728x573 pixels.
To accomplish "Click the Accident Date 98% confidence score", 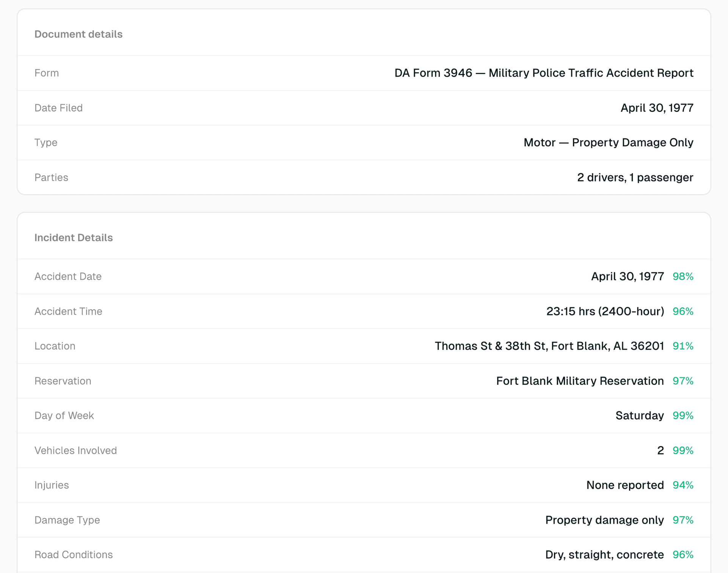I will [682, 276].
